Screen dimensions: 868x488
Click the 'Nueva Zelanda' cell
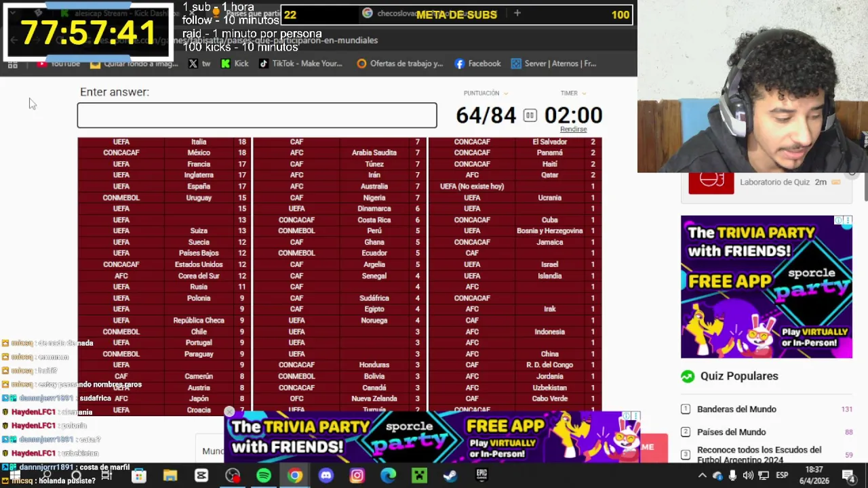[x=374, y=399]
